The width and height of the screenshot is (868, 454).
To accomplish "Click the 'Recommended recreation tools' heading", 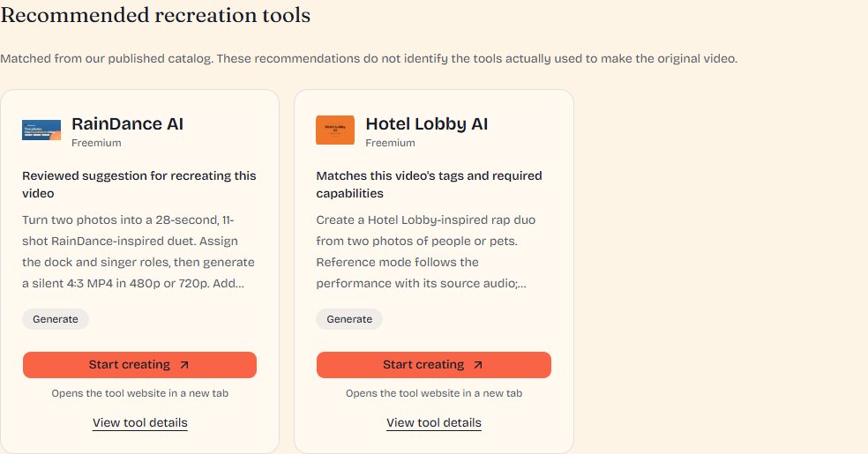I will [x=155, y=15].
